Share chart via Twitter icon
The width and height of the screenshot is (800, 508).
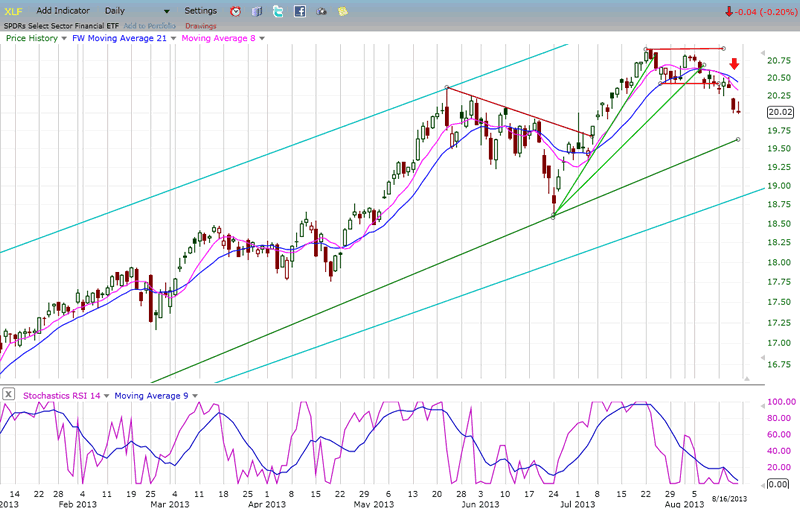tap(278, 11)
